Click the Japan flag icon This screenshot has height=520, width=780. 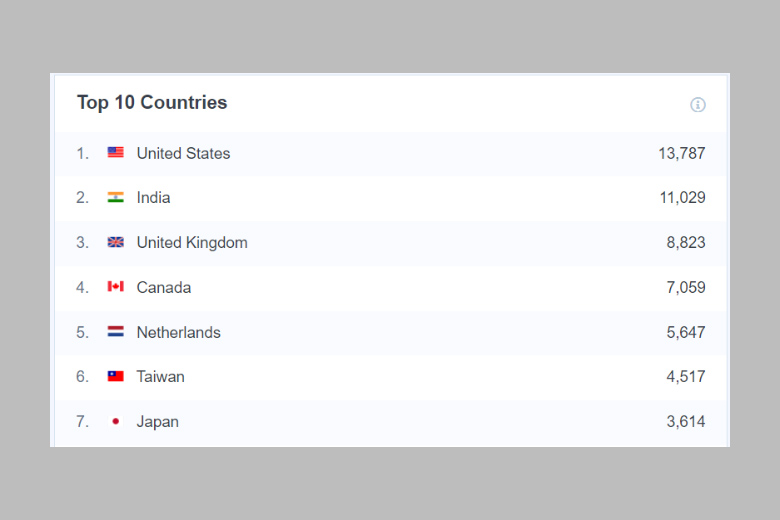pos(116,422)
